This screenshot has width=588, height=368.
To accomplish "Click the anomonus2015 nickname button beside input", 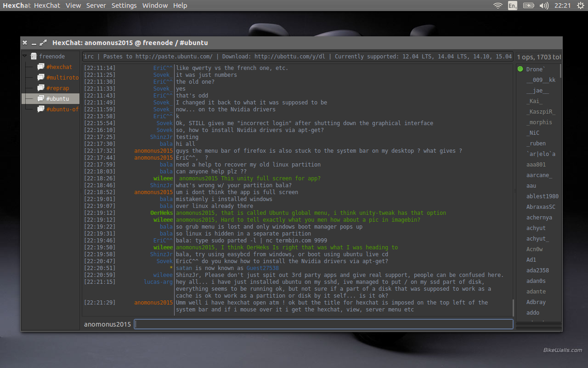I will 107,324.
